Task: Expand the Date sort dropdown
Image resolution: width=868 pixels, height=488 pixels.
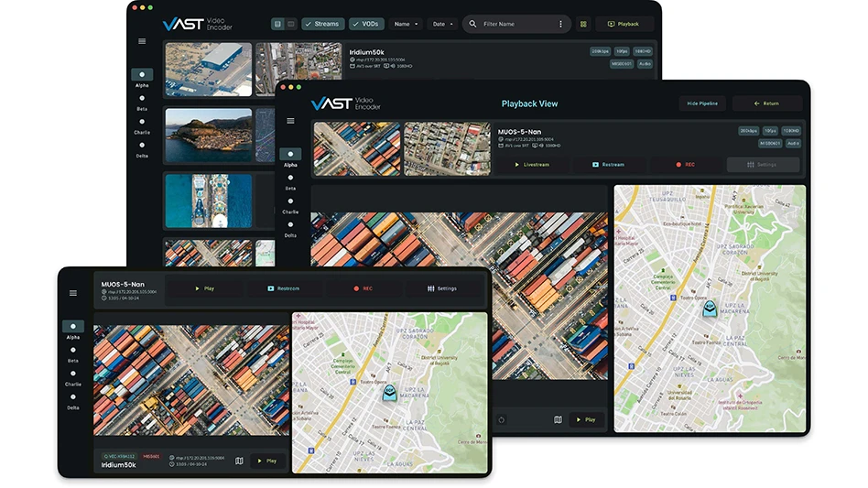Action: [x=442, y=24]
